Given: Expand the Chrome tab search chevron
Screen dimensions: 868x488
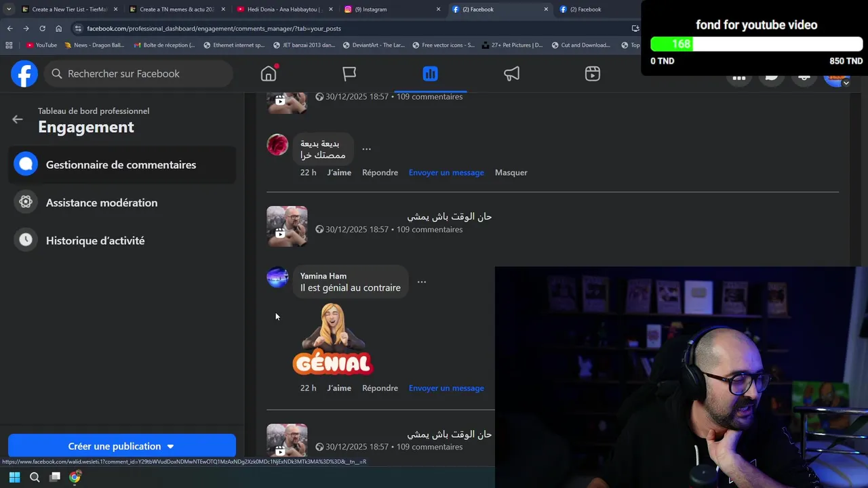Looking at the screenshot, I should (x=9, y=9).
